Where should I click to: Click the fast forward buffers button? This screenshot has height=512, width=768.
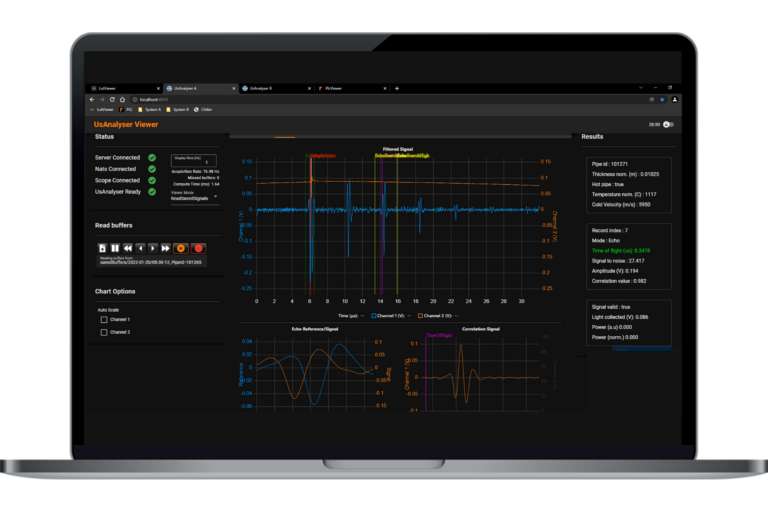[166, 247]
